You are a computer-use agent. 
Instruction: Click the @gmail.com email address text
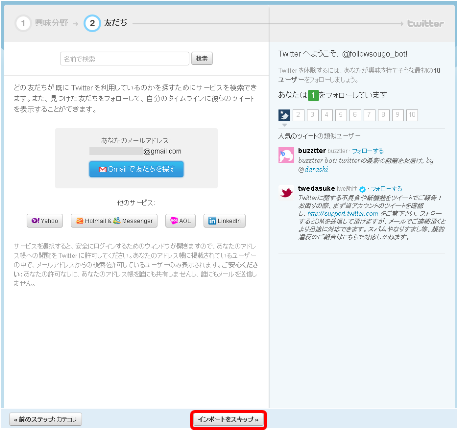(x=162, y=151)
